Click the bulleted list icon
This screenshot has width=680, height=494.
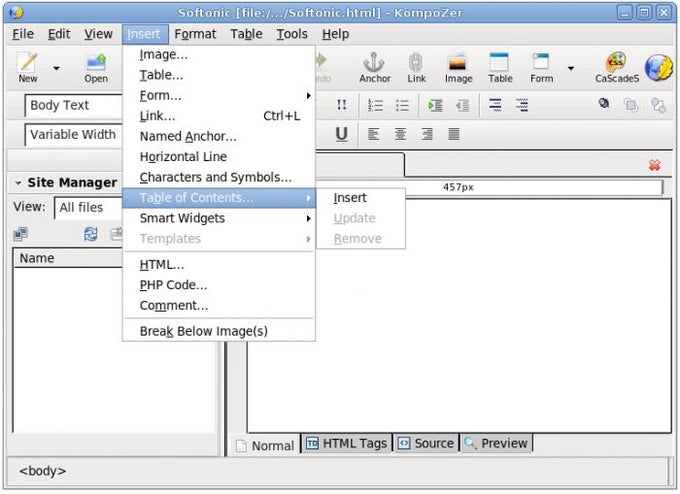click(x=402, y=105)
